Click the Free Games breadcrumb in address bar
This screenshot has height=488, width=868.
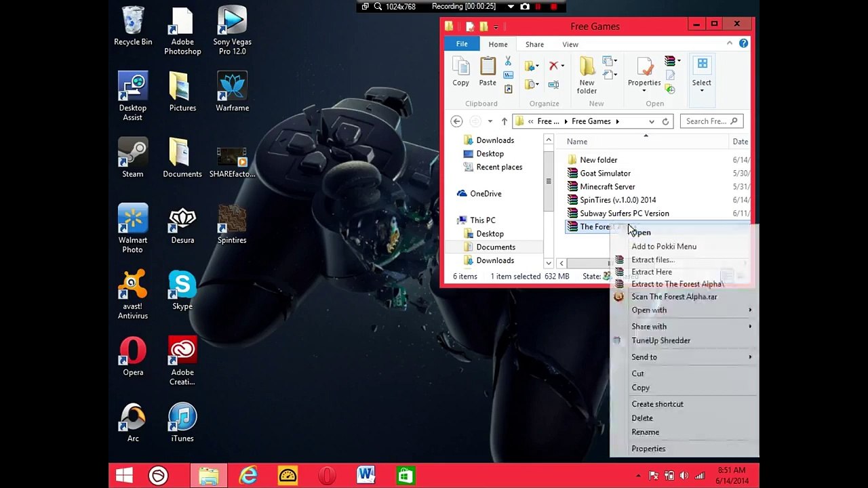pos(591,121)
